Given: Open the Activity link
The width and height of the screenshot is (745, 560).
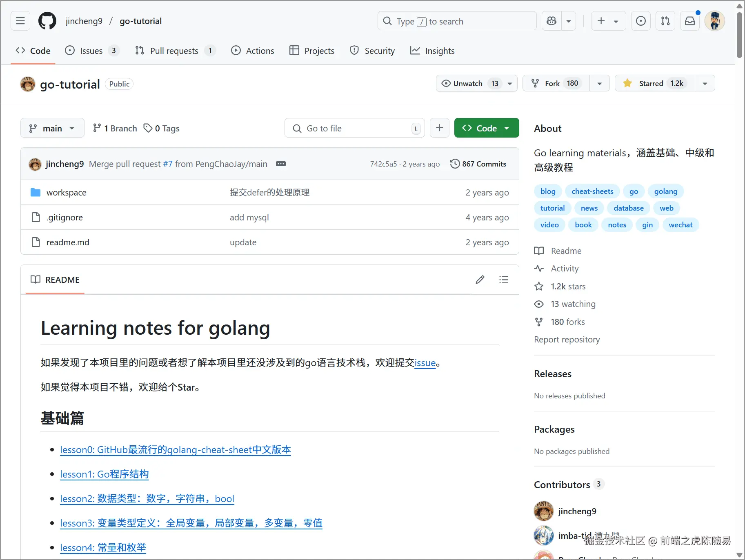Looking at the screenshot, I should pos(557,268).
